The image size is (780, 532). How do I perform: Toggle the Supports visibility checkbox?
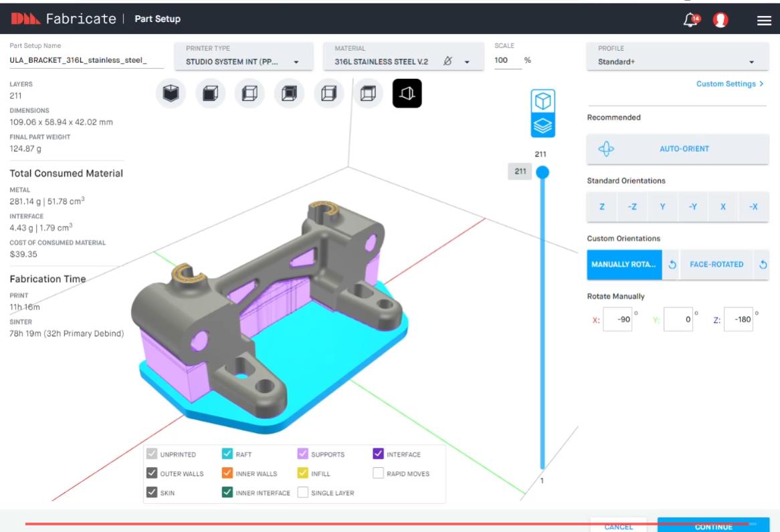click(302, 454)
